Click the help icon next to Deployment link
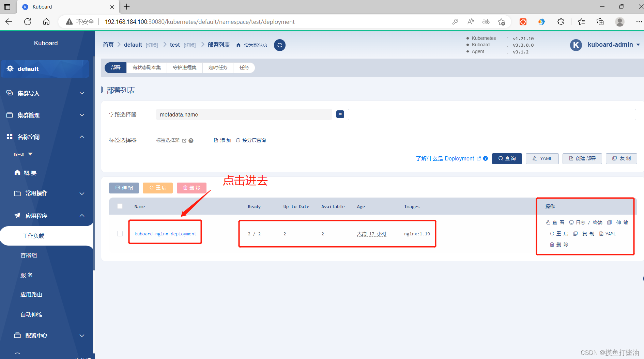 [486, 158]
